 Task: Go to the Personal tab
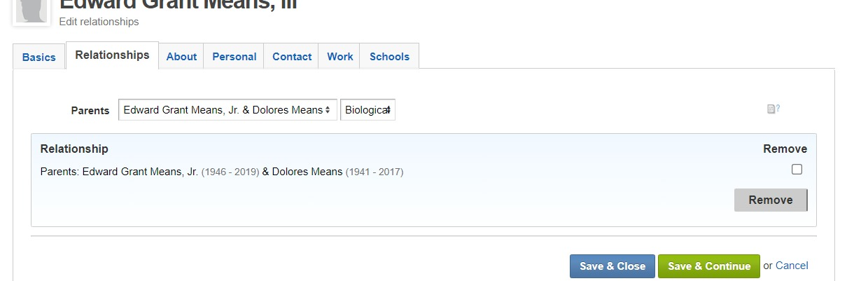(x=234, y=57)
